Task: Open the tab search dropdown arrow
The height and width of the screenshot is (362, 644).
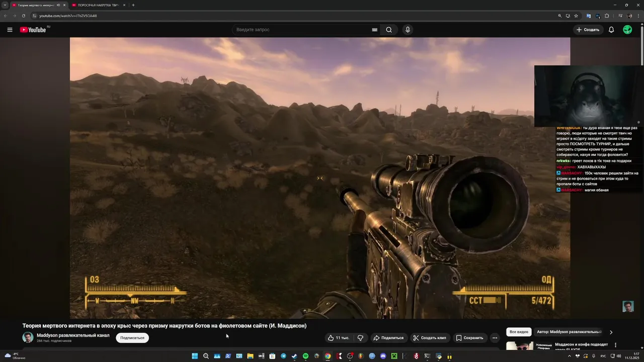Action: tap(5, 5)
